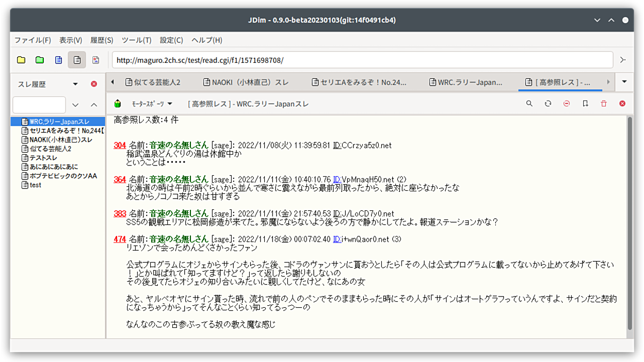Delete thread with the trash icon
The image size is (644, 362).
tap(604, 104)
